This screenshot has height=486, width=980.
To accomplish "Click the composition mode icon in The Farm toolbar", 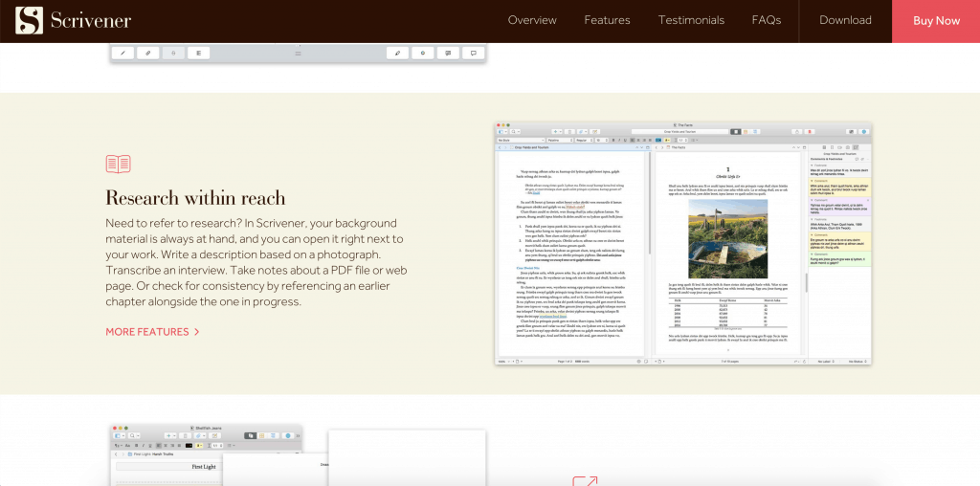I will [x=851, y=132].
